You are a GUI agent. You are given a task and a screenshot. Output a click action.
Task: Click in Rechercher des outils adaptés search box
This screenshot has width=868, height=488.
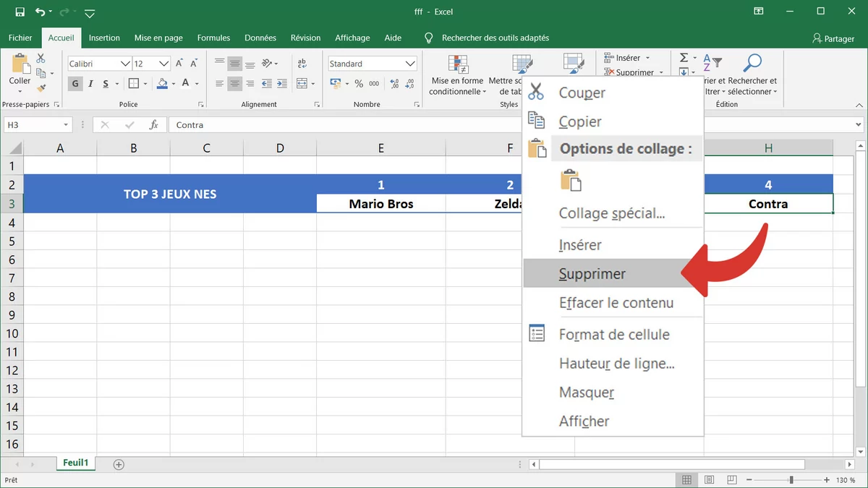[495, 38]
